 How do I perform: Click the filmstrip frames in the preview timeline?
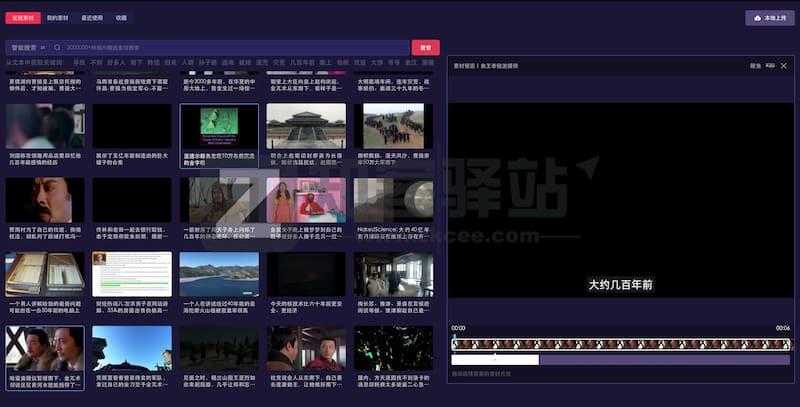coord(621,344)
